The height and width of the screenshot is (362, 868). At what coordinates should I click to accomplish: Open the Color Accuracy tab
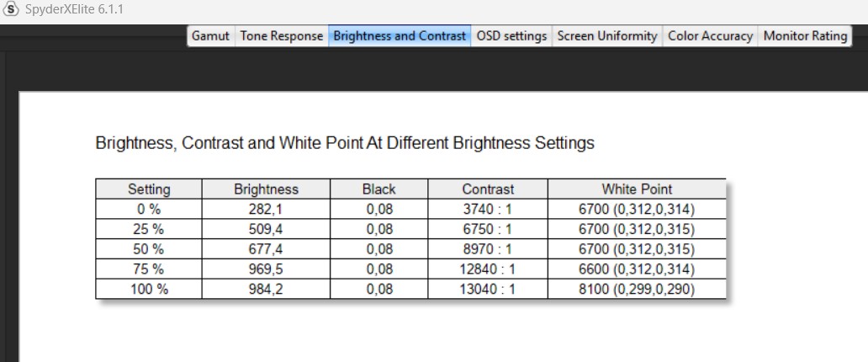click(710, 36)
